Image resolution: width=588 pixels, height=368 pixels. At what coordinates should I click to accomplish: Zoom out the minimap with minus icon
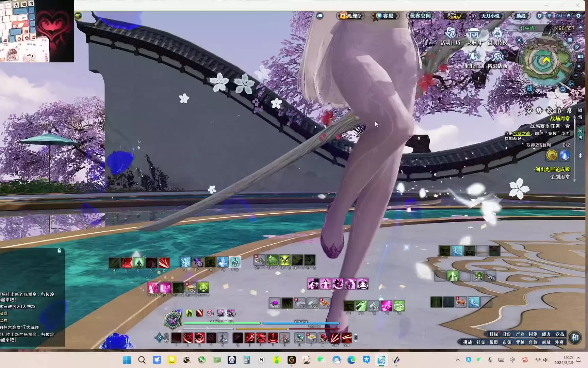tap(576, 75)
